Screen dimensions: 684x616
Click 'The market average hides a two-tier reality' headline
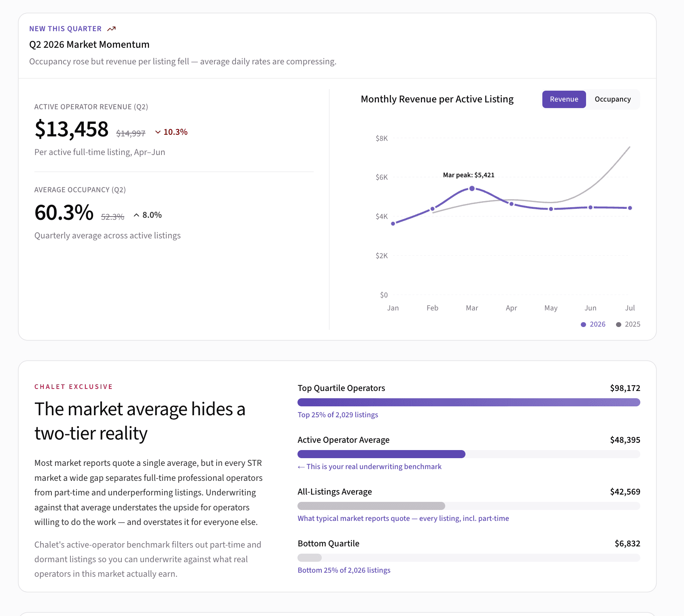(x=140, y=421)
